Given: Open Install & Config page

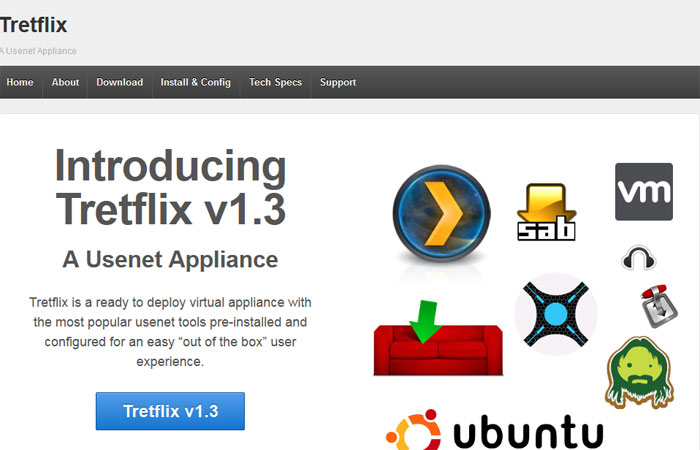Looking at the screenshot, I should [196, 82].
